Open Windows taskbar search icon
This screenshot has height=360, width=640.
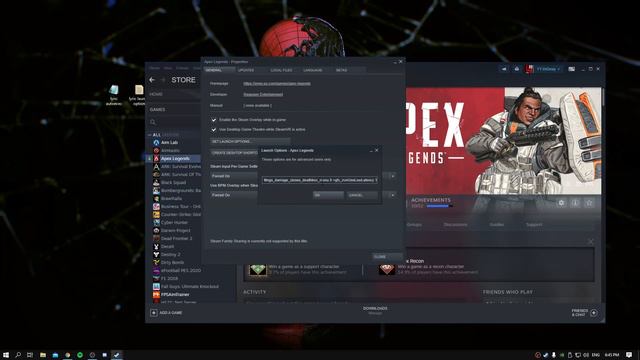tap(18, 355)
